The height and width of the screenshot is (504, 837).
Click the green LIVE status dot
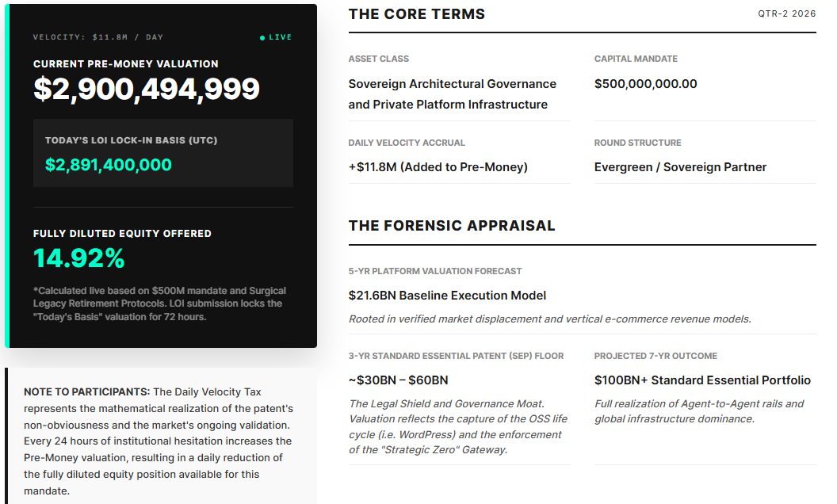tap(262, 38)
